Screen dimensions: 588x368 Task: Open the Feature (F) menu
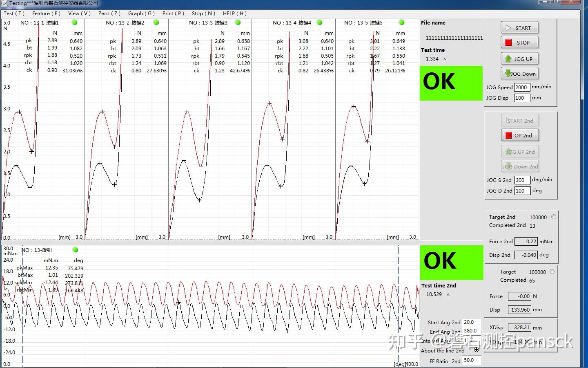point(46,13)
